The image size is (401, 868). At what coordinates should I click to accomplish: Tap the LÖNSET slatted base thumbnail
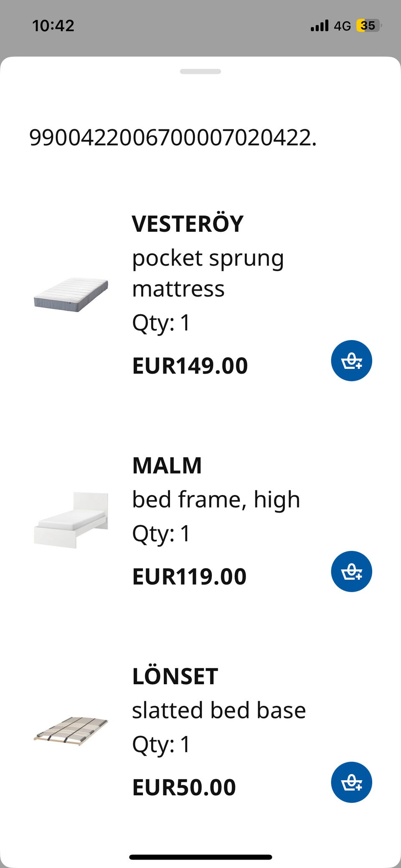(x=71, y=731)
